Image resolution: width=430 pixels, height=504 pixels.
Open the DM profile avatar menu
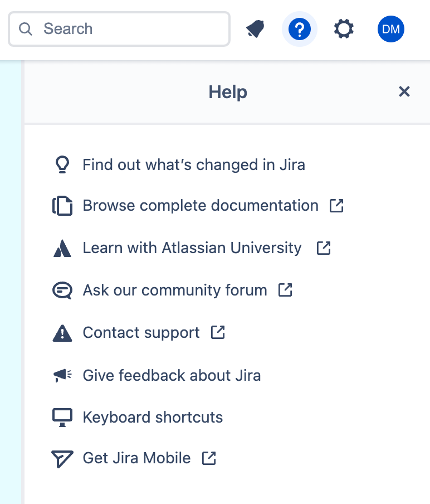click(x=390, y=29)
